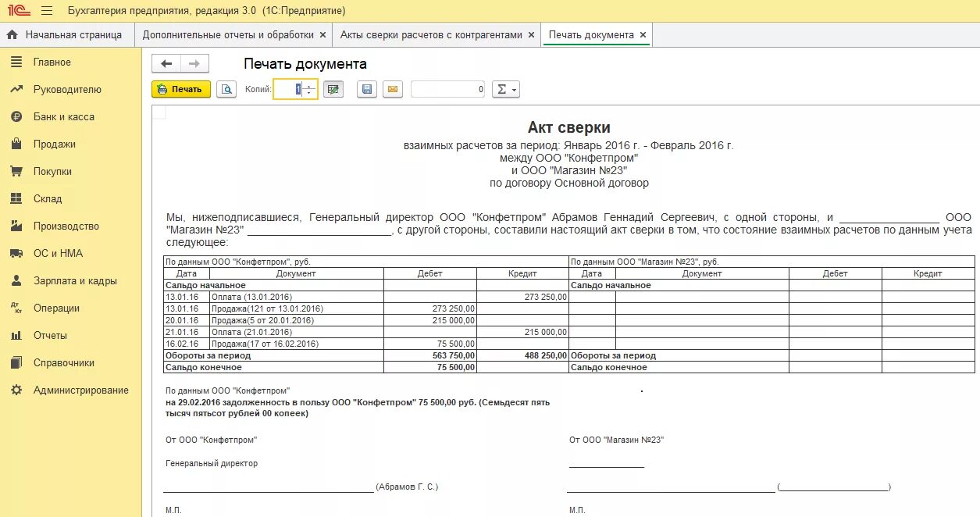Viewport: 980px width, 517px height.
Task: Click the select-all corner of the spreadsheet
Action: tap(159, 112)
